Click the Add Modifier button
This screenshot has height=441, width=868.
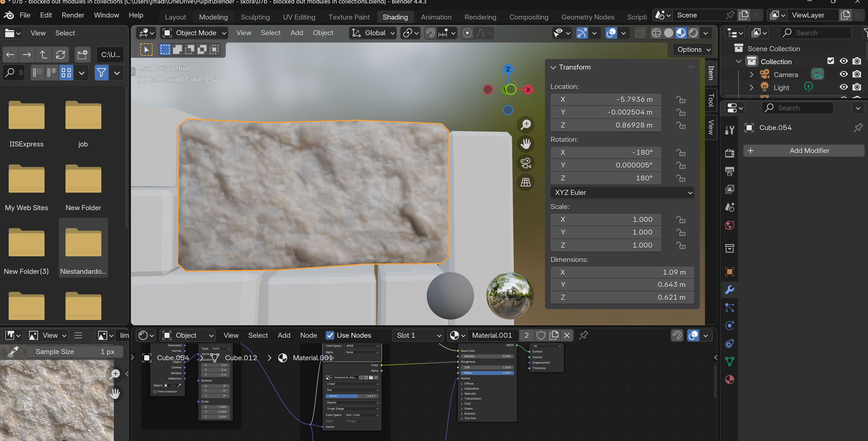(804, 151)
